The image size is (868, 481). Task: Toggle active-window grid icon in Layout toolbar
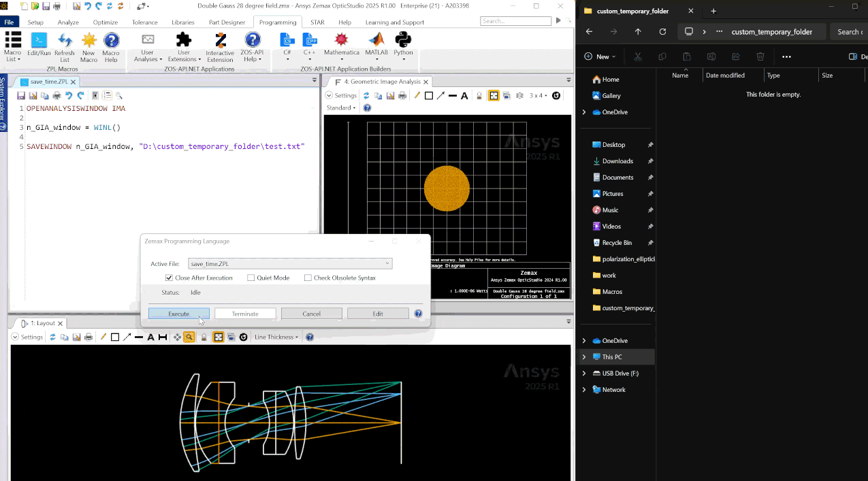(219, 337)
